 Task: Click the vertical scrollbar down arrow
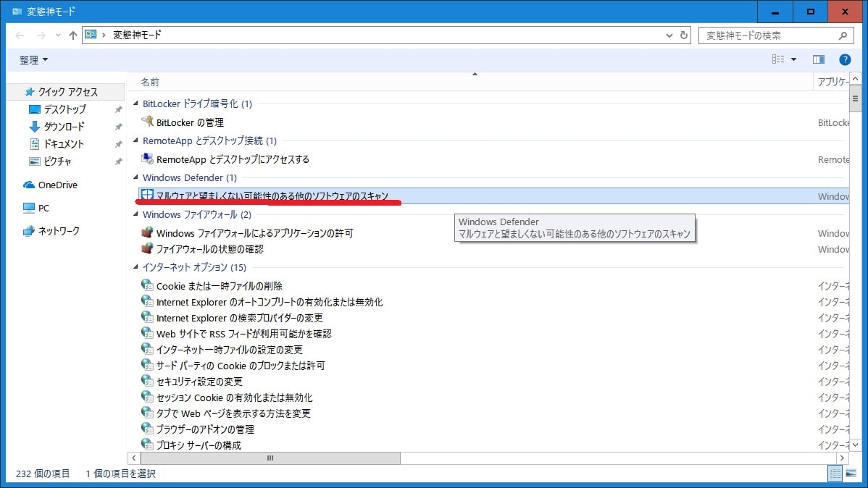point(855,445)
